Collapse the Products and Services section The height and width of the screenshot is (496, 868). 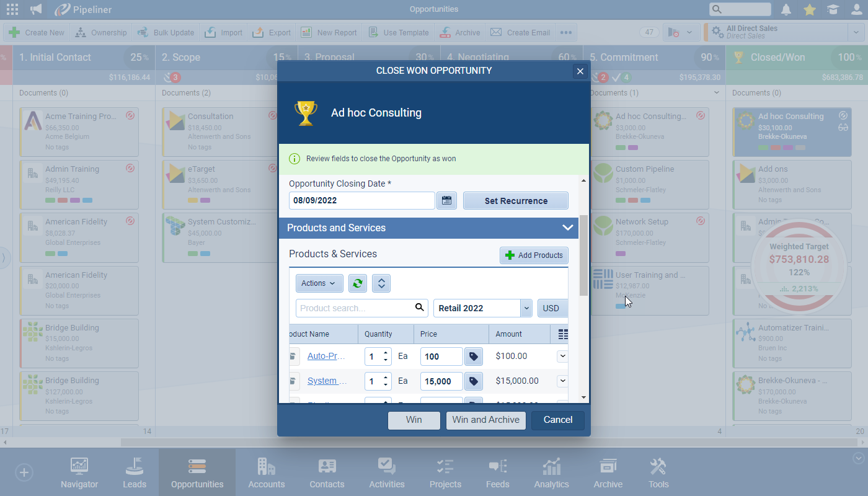point(567,228)
